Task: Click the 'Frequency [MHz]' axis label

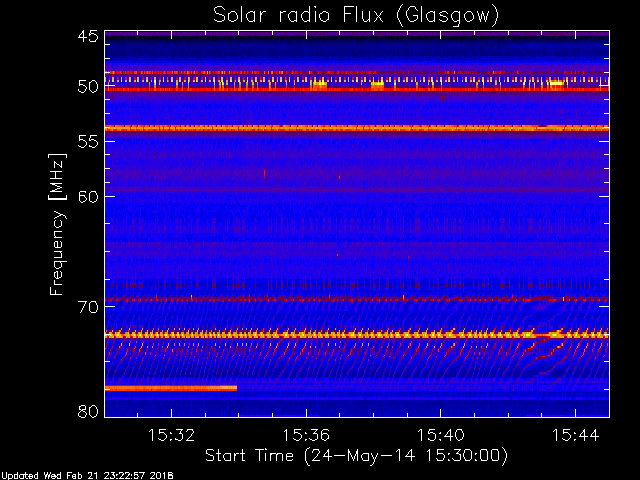Action: tap(57, 224)
